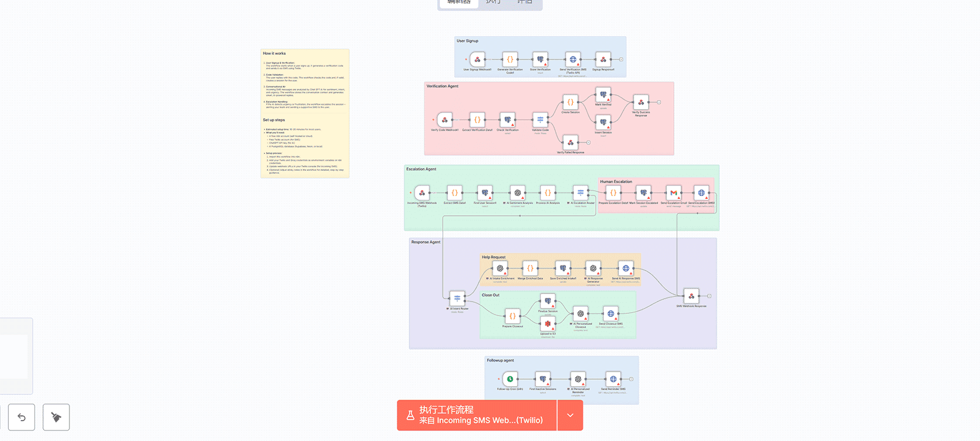The height and width of the screenshot is (441, 980).
Task: Click the tidy-up broom button
Action: 56,417
